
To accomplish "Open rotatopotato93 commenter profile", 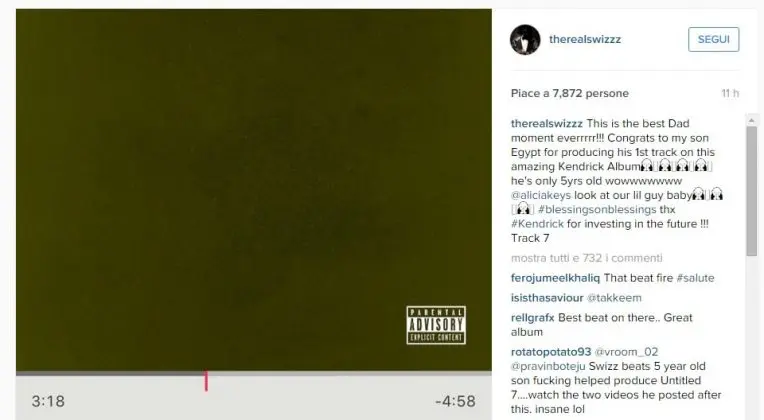I will [551, 352].
